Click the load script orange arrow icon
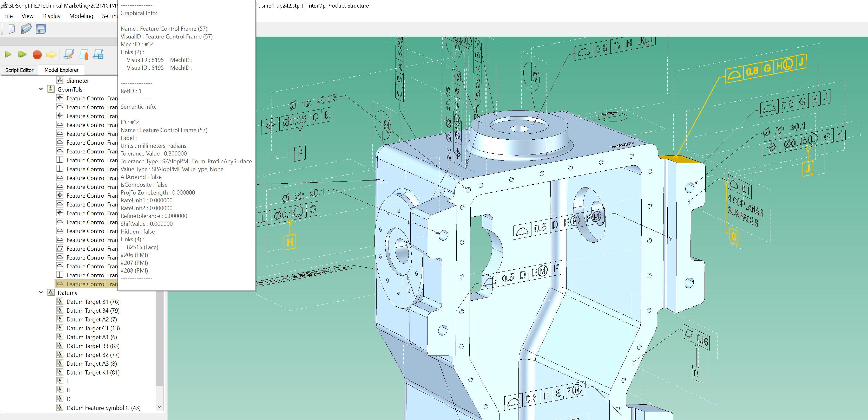 click(x=84, y=55)
